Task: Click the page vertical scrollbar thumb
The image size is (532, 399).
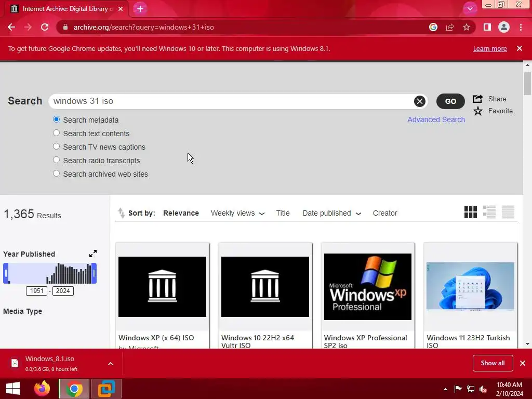Action: point(527,84)
